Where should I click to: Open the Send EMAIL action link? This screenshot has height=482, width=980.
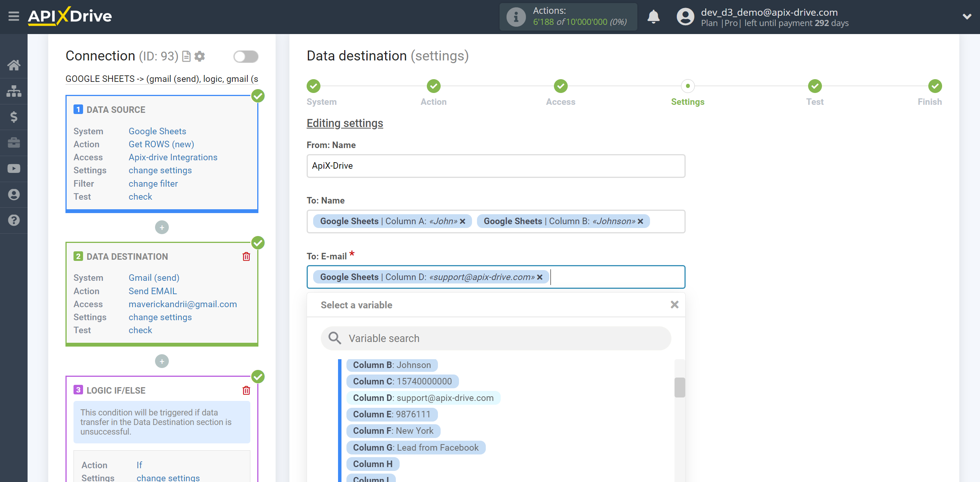(153, 291)
